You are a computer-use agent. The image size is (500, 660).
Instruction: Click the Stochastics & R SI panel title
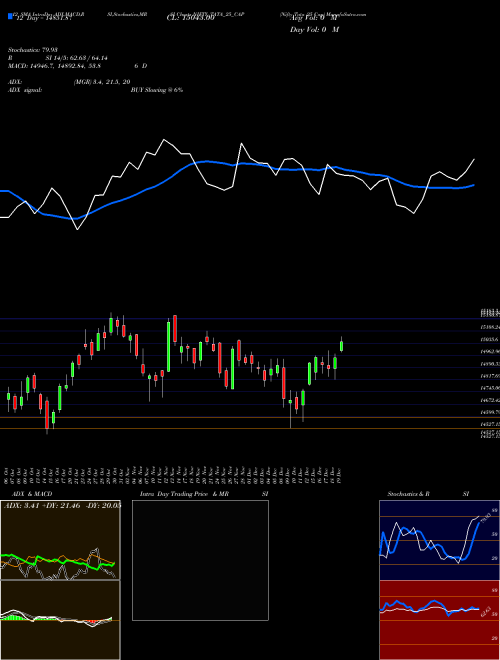point(428,494)
